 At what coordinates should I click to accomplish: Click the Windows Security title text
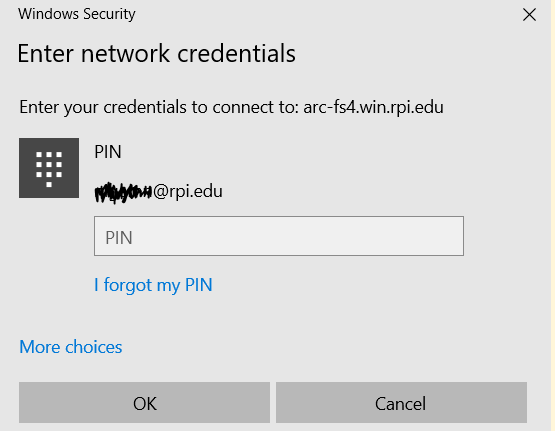coord(77,14)
